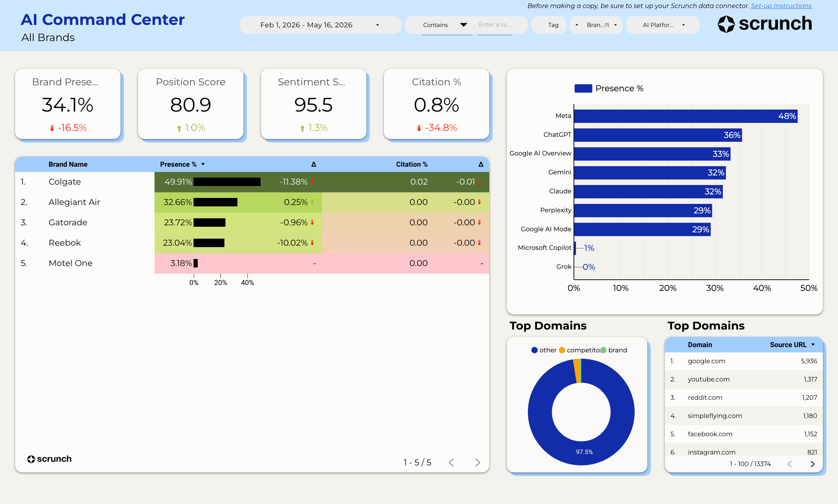The image size is (838, 504).
Task: Click the Presence % sort arrow icon
Action: pyautogui.click(x=203, y=164)
